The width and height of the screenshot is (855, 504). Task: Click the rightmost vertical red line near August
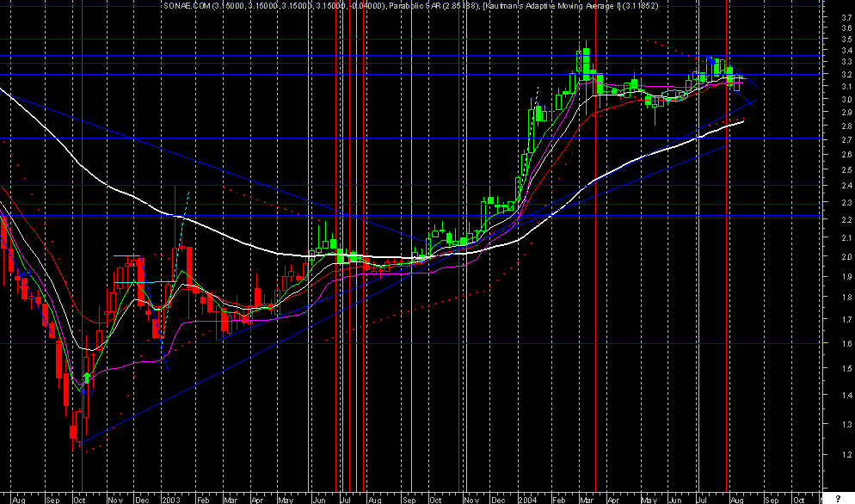pos(727,258)
